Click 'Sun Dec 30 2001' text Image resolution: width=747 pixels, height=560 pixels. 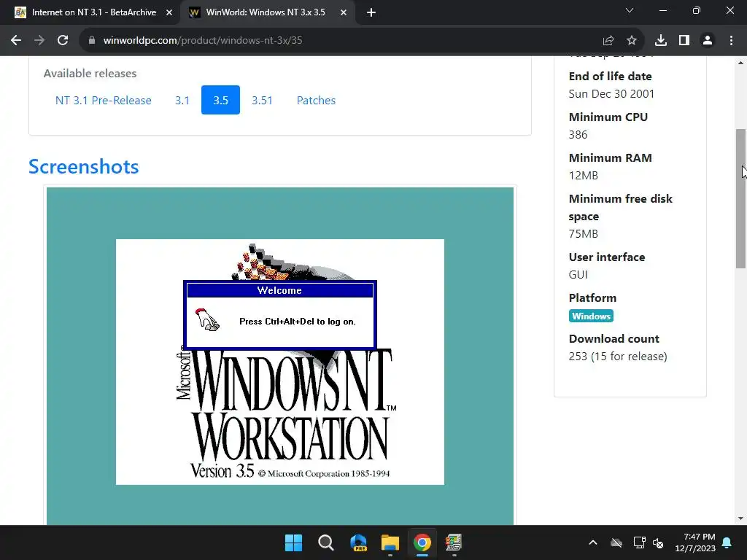(x=611, y=94)
